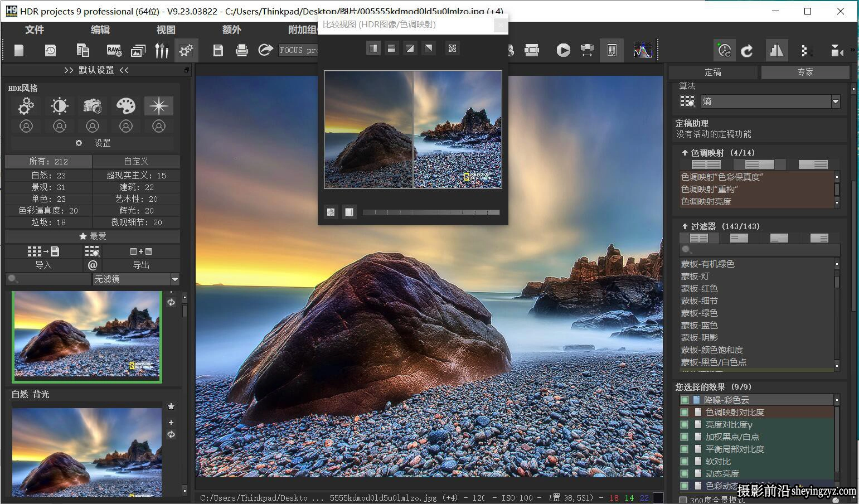Undock the left preset panel

pyautogui.click(x=186, y=70)
